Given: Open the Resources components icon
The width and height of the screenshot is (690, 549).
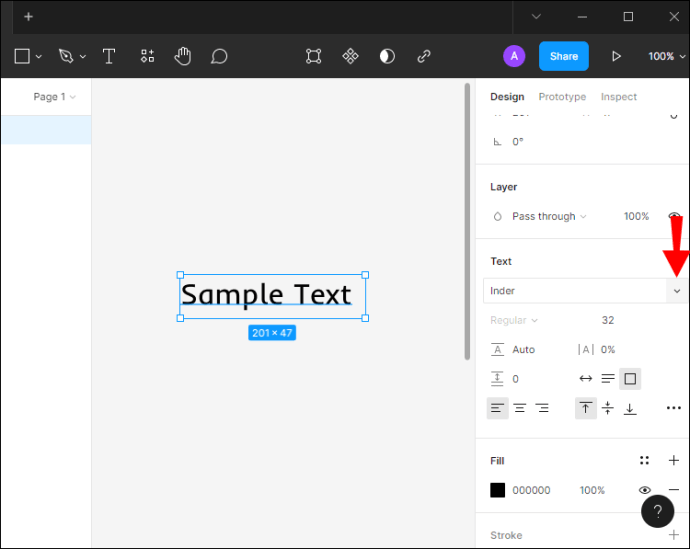Looking at the screenshot, I should 147,56.
